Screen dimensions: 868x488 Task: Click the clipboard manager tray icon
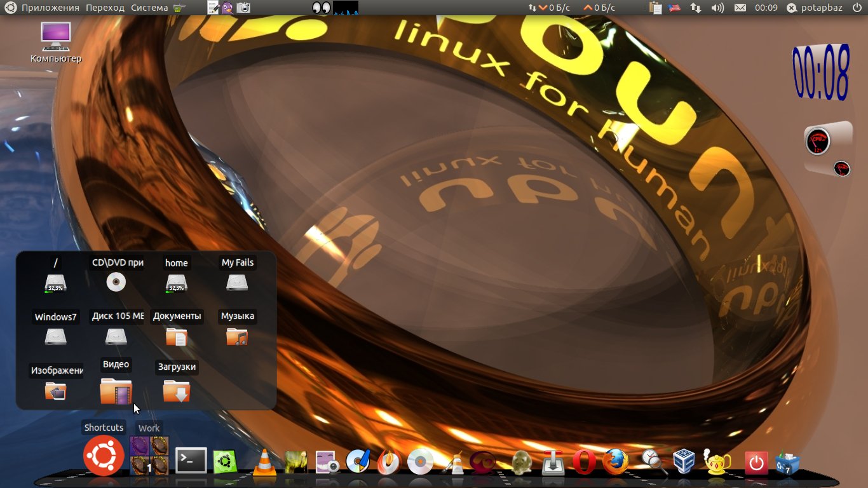pos(656,8)
